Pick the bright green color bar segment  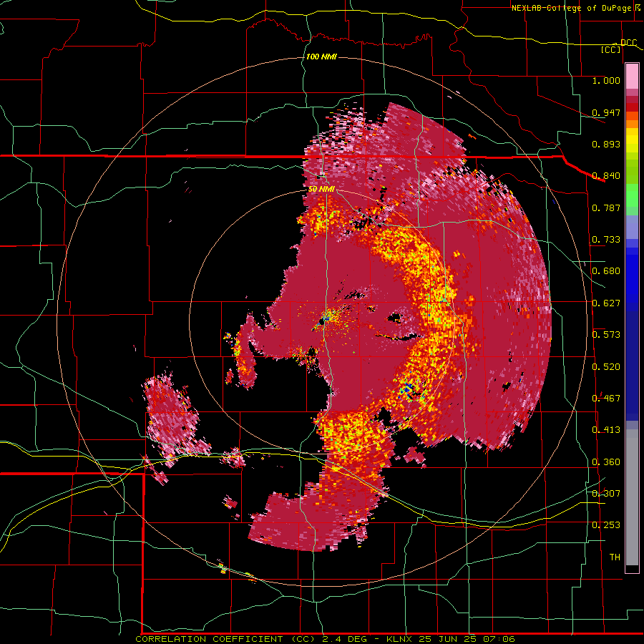tap(632, 194)
